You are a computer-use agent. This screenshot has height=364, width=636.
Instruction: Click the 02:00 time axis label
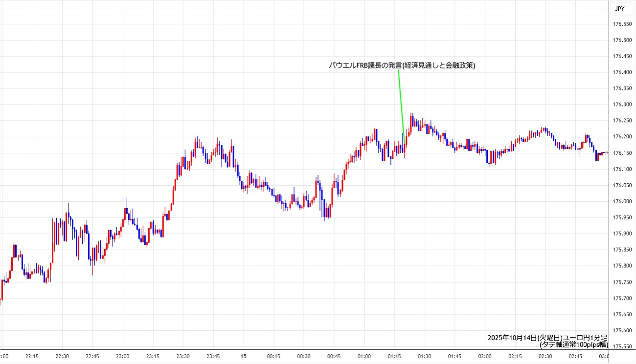pos(485,357)
